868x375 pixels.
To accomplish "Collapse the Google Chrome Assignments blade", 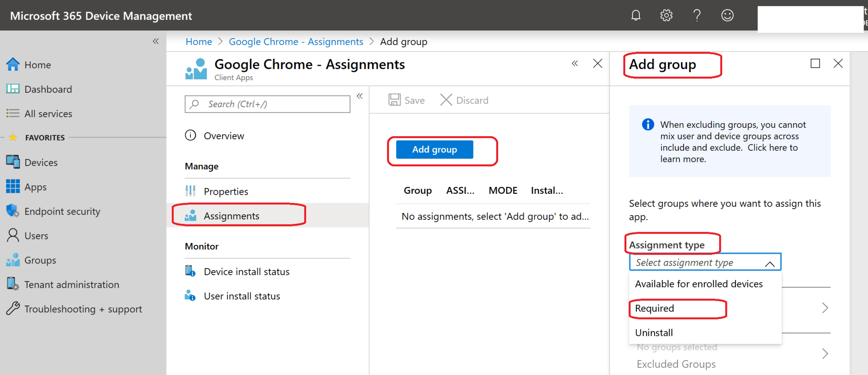I will click(x=575, y=63).
